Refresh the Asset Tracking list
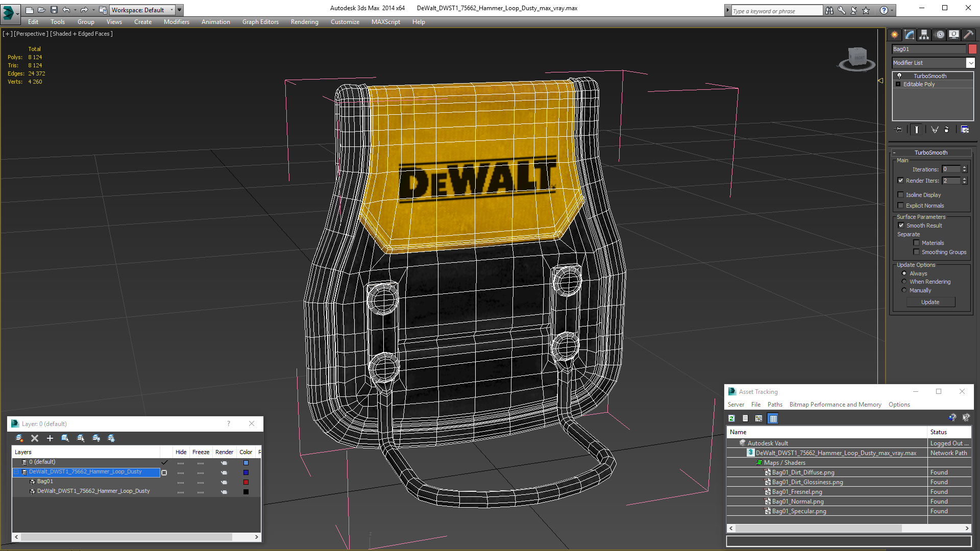The height and width of the screenshot is (551, 980). click(731, 418)
